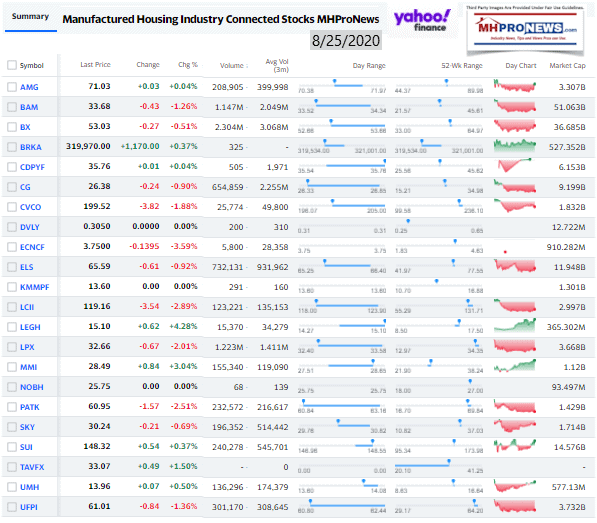This screenshot has width=597, height=523.
Task: Open the MMI day chart thumbnail
Action: tap(515, 366)
